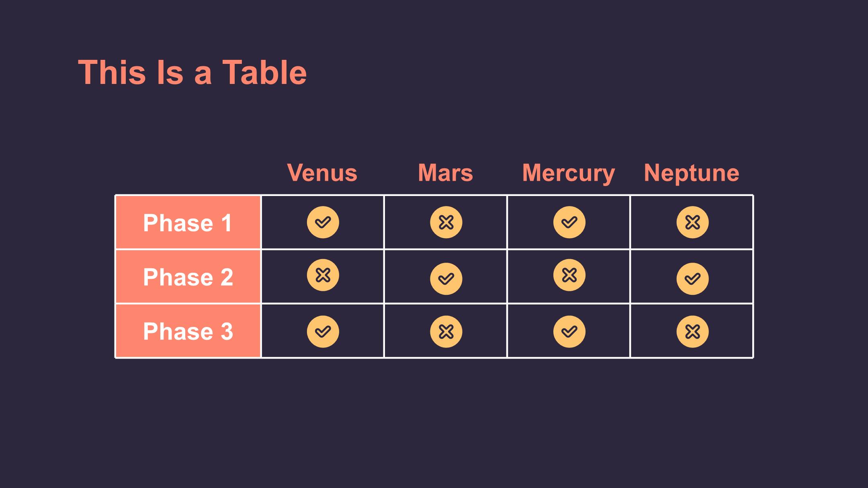Click the Mars column heading

[445, 173]
